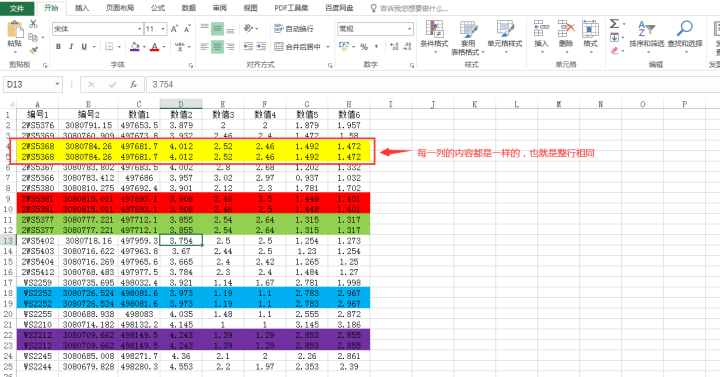Viewport: 720px width, 377px height.
Task: Apply fill color paint bucket
Action: (x=135, y=46)
